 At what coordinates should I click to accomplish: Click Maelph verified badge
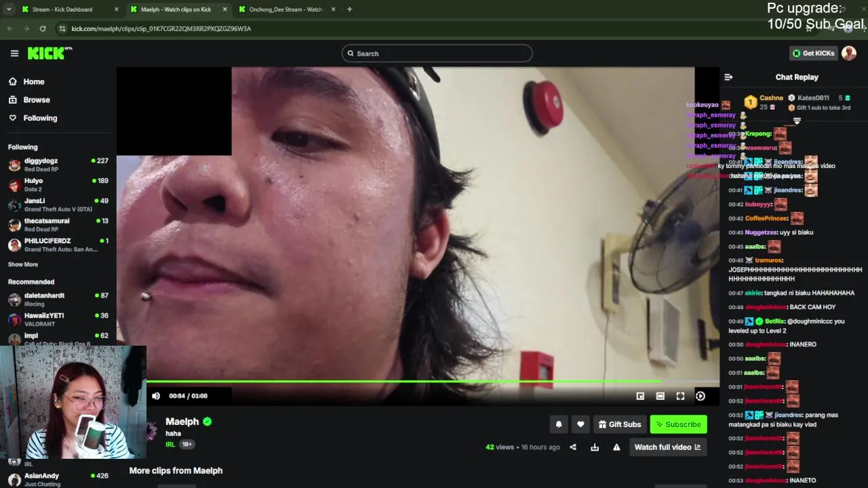click(208, 422)
